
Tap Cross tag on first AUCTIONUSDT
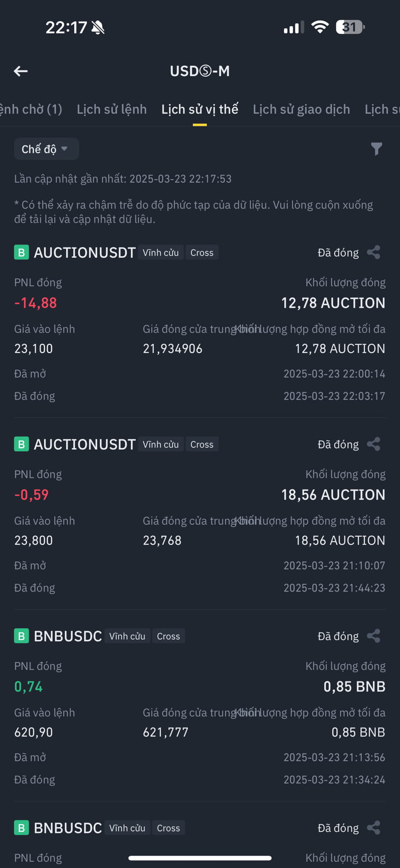pos(202,252)
